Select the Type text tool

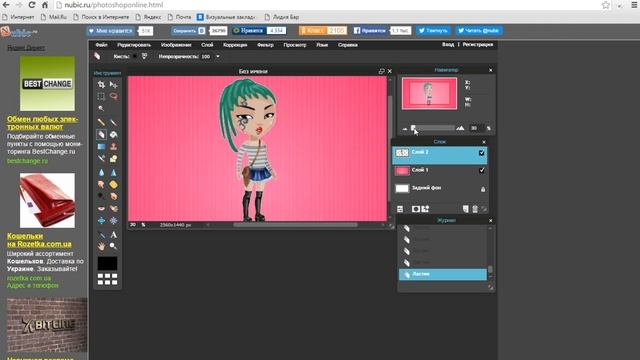click(x=113, y=235)
